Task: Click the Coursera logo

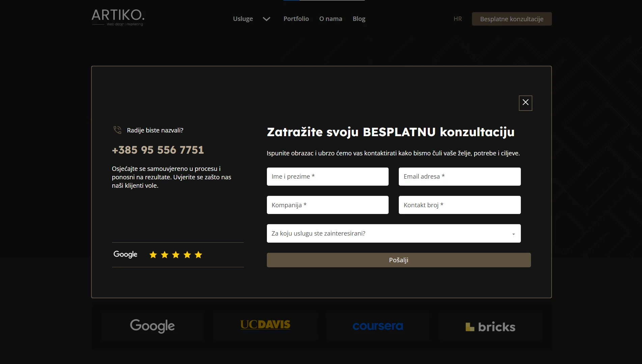Action: (378, 326)
